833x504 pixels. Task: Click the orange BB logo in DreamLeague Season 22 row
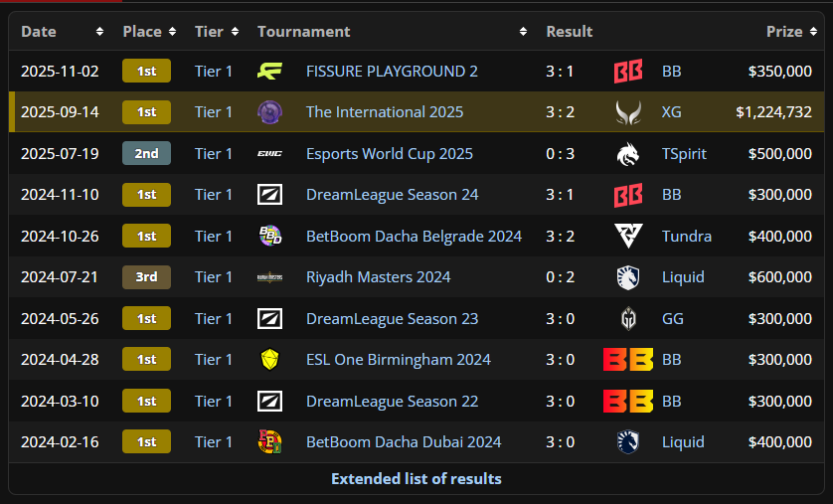point(628,401)
